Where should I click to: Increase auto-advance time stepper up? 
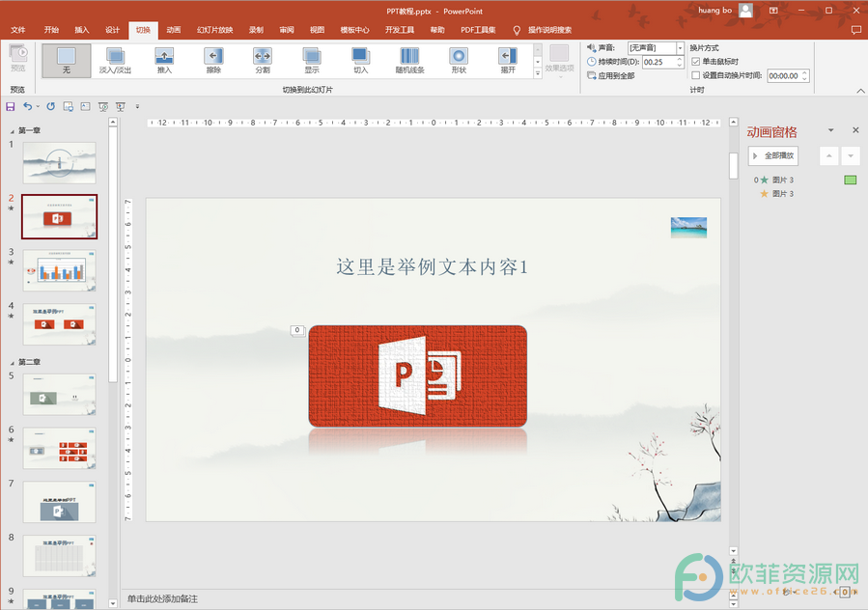[805, 72]
